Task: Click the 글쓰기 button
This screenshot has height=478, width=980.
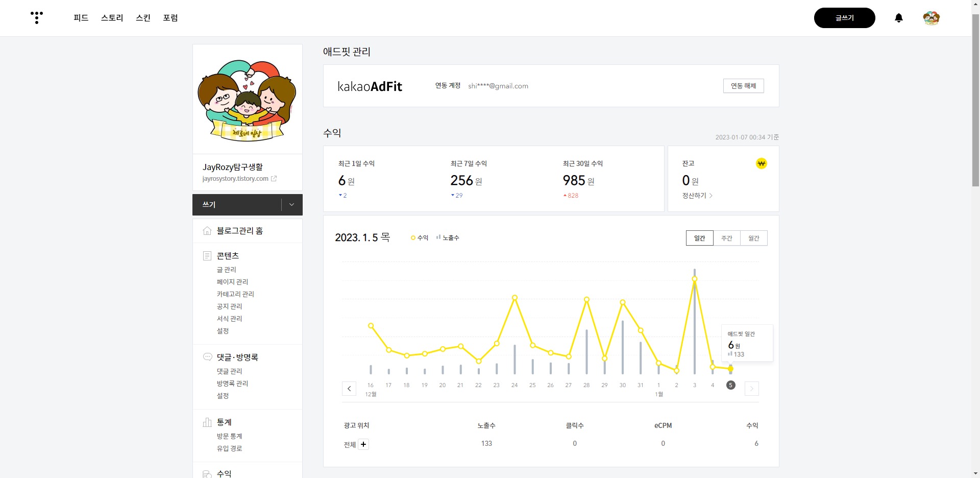Action: tap(845, 18)
